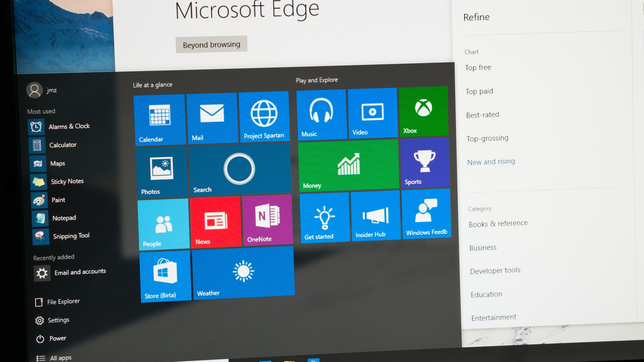Open Settings from Start menu
644x362 pixels.
click(x=52, y=320)
